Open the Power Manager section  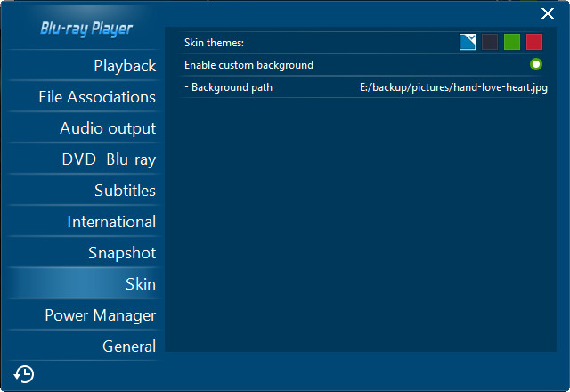84,315
